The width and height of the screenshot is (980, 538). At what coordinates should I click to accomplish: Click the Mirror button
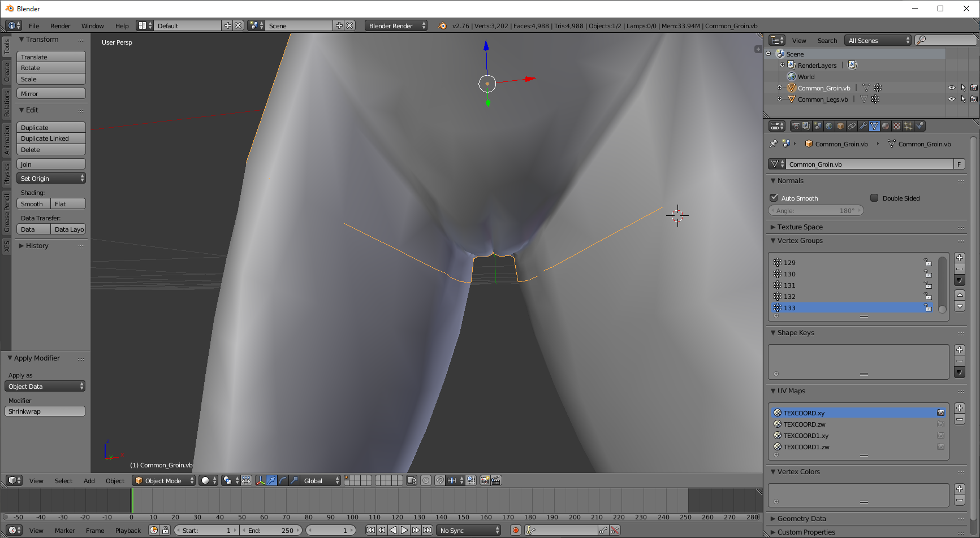pyautogui.click(x=51, y=93)
